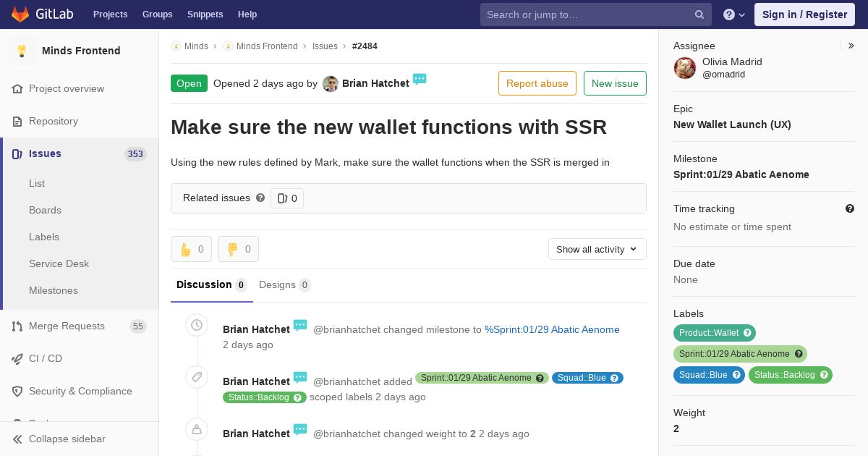Open the %Sprint:01/29 Abatic Aenome milestone link
This screenshot has height=456, width=868.
pyautogui.click(x=552, y=329)
